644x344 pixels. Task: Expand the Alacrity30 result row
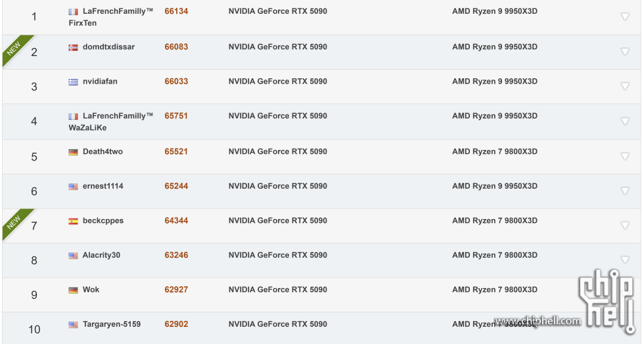coord(625,260)
